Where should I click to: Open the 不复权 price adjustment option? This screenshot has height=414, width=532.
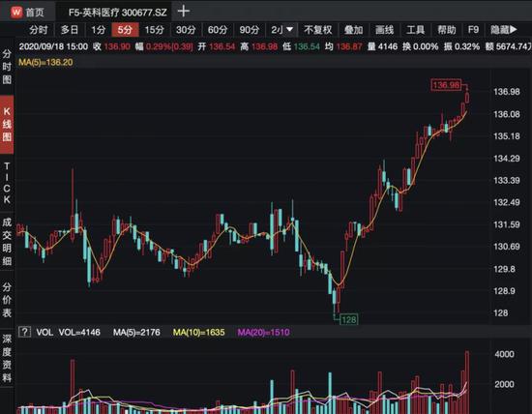tap(318, 30)
